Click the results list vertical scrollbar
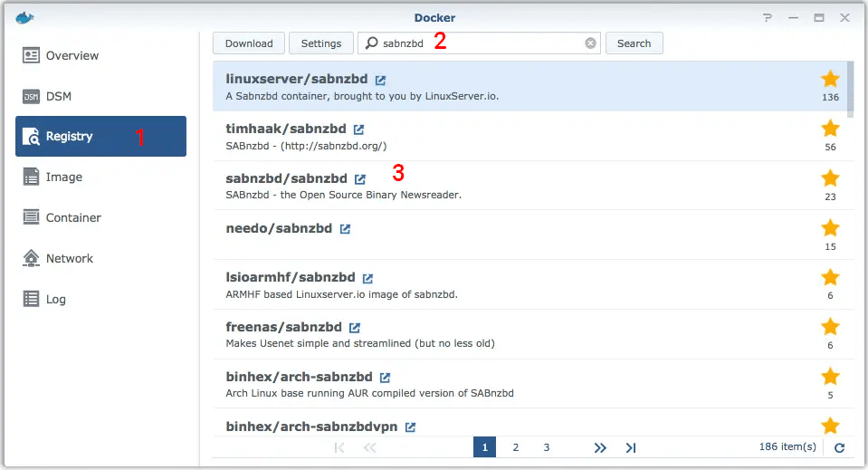The width and height of the screenshot is (868, 470). (x=850, y=89)
